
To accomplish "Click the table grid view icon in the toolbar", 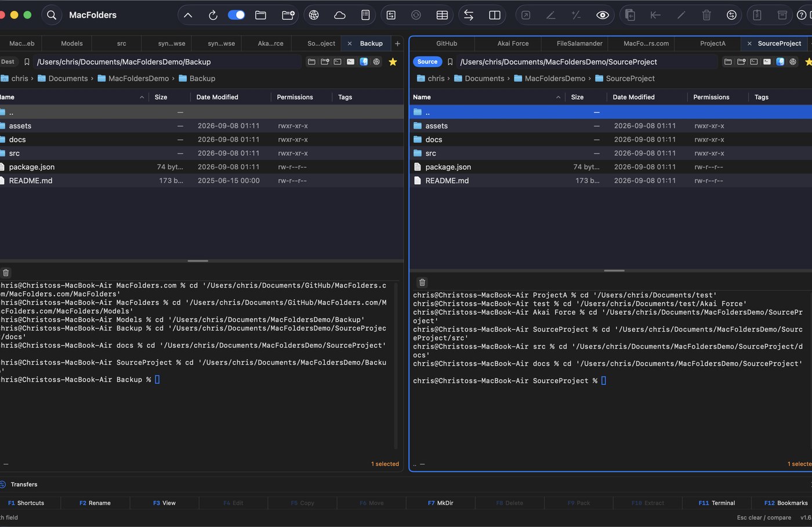I will coord(442,15).
